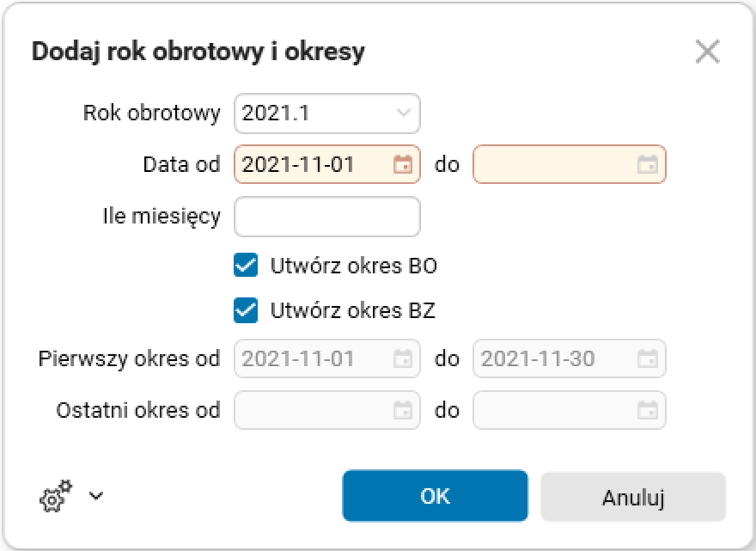Expand the chevron next to the gear icon

pos(95,496)
